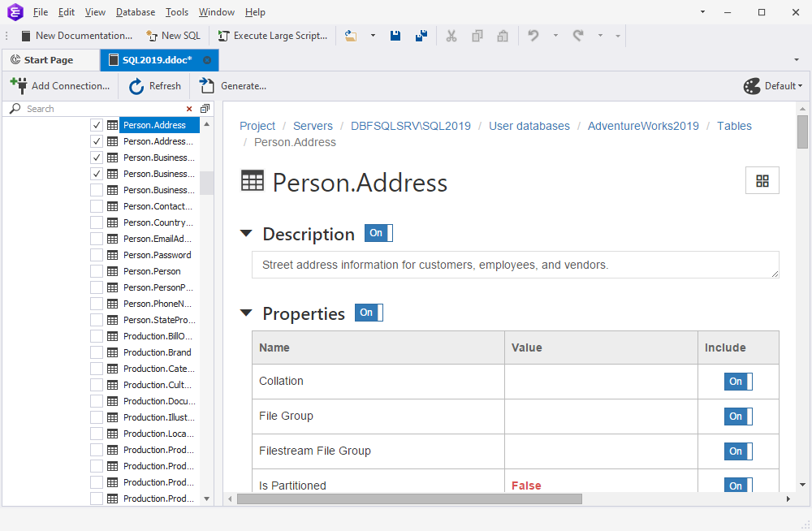812x531 pixels.
Task: Click the application logo icon
Action: click(x=15, y=12)
